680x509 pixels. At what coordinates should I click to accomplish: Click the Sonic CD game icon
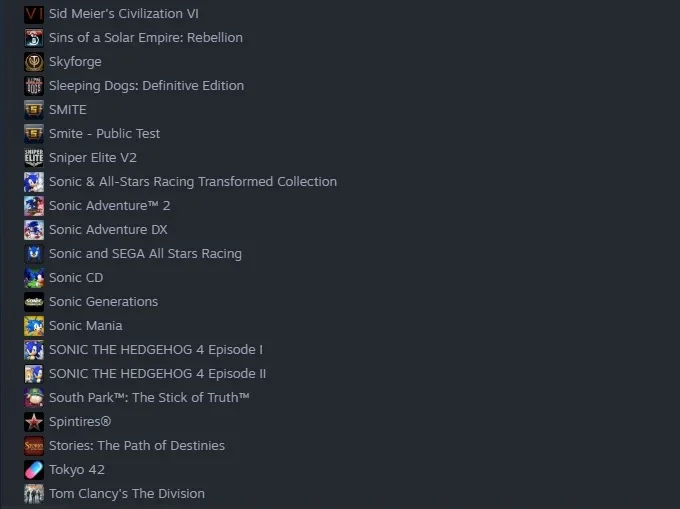[x=34, y=278]
